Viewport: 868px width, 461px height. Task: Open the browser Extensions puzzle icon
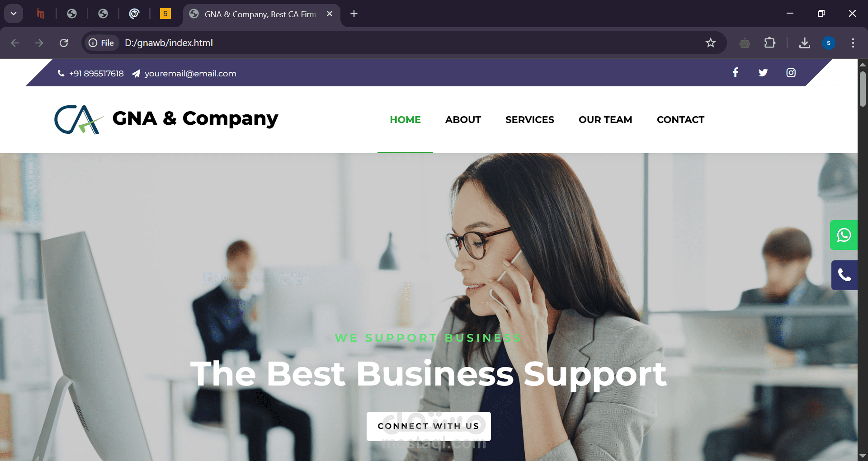point(770,43)
